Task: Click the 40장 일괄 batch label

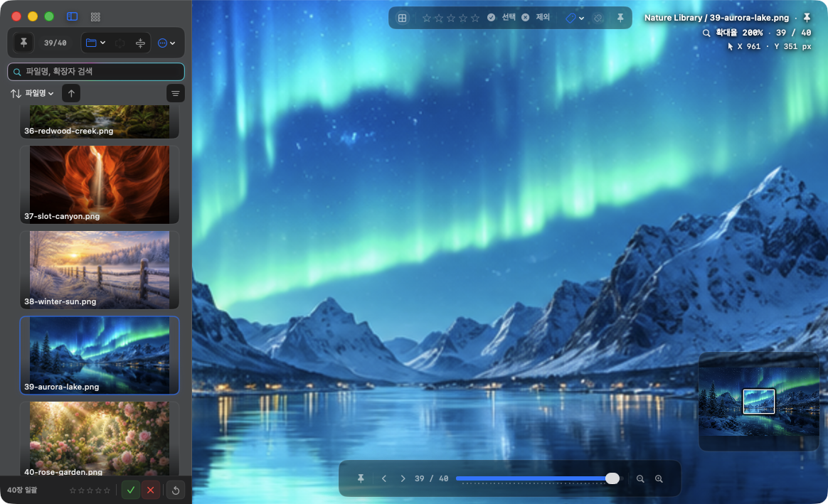Action: coord(22,490)
